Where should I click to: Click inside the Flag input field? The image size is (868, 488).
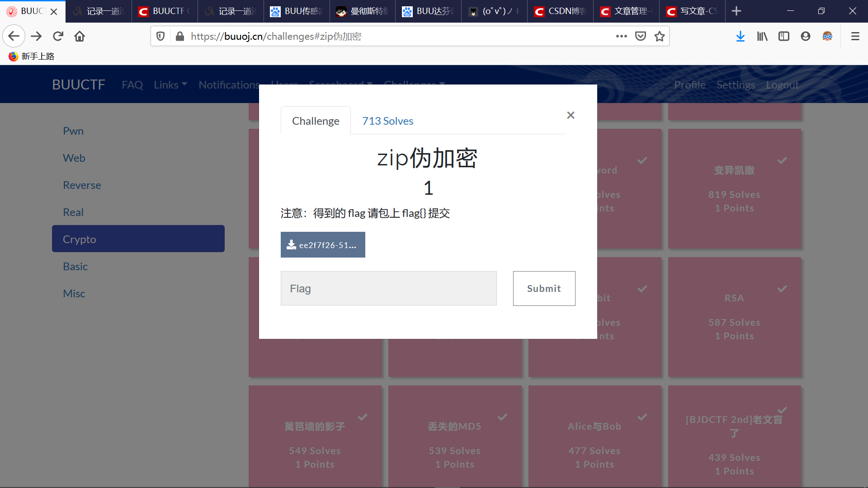pos(388,288)
